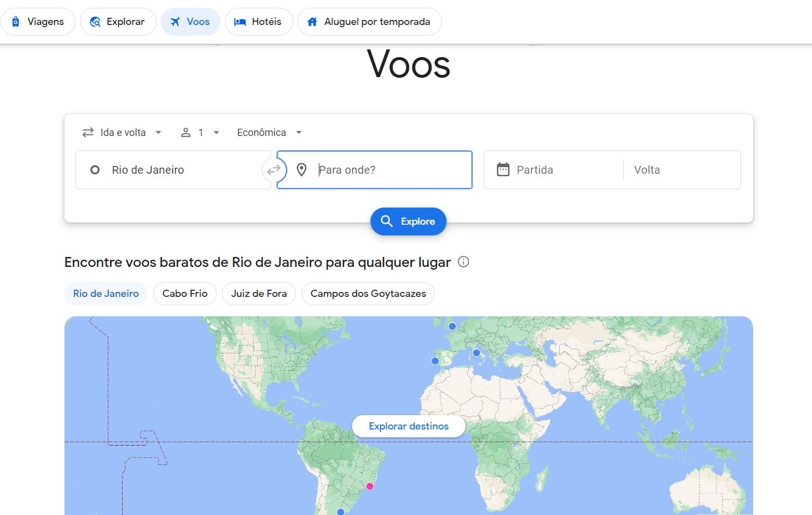
Task: Click the airplane icon in Voos
Action: 176,22
